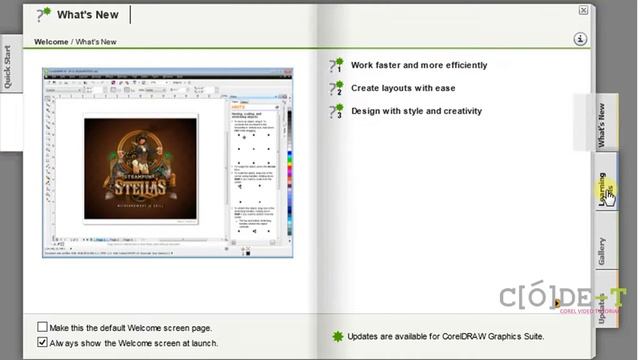Open the Quick Start side tab
The height and width of the screenshot is (360, 640).
pos(11,64)
